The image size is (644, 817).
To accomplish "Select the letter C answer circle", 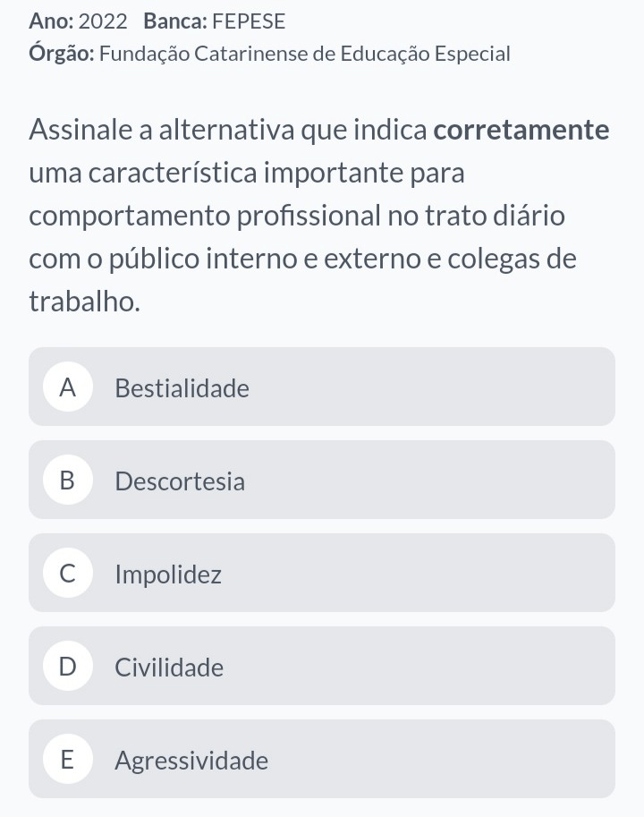I will [x=67, y=574].
